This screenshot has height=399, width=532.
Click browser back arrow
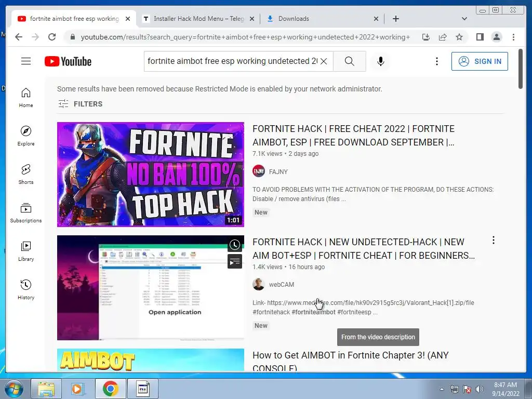coord(19,37)
